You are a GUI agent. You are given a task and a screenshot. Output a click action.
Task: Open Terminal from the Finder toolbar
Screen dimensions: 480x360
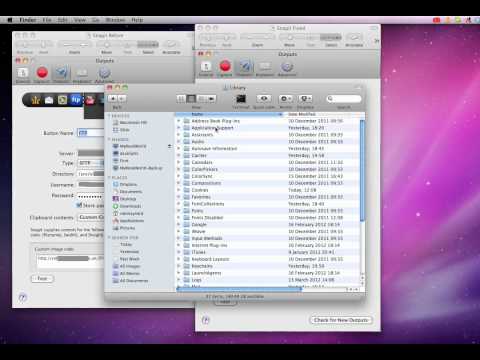241,99
